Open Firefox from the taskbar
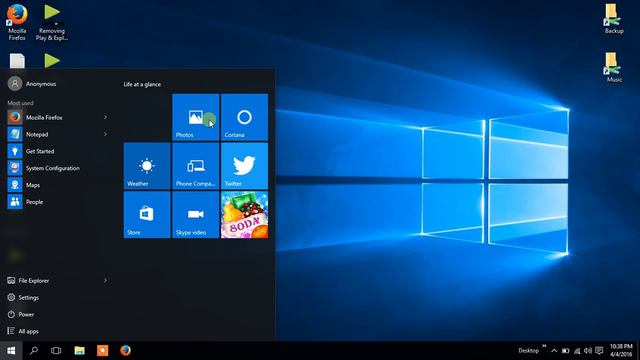The image size is (640, 360). tap(125, 351)
